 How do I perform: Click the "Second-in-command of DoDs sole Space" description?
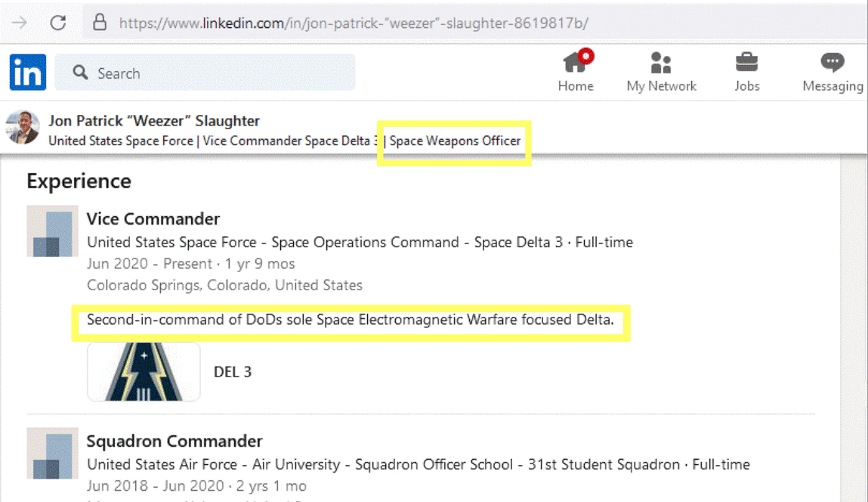click(x=351, y=320)
